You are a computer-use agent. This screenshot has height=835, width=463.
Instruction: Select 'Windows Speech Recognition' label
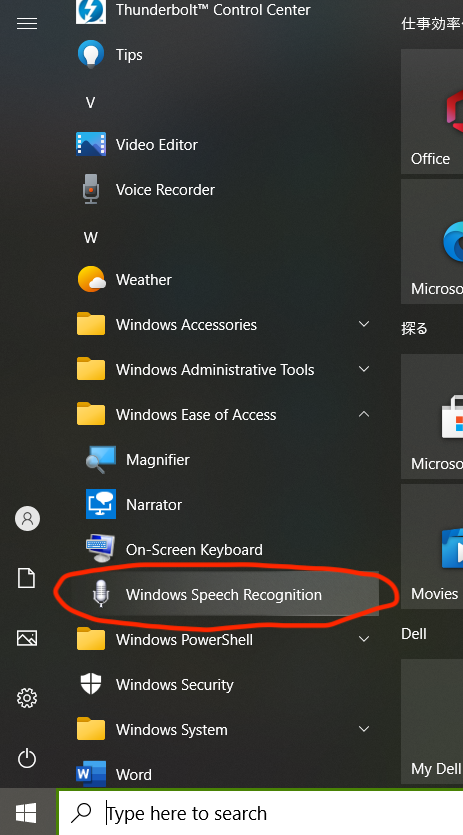pyautogui.click(x=224, y=595)
